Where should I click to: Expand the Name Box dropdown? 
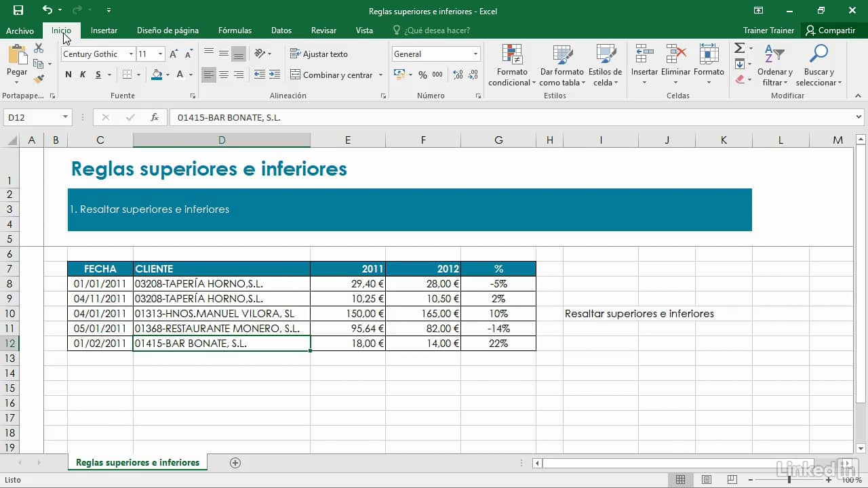[65, 117]
